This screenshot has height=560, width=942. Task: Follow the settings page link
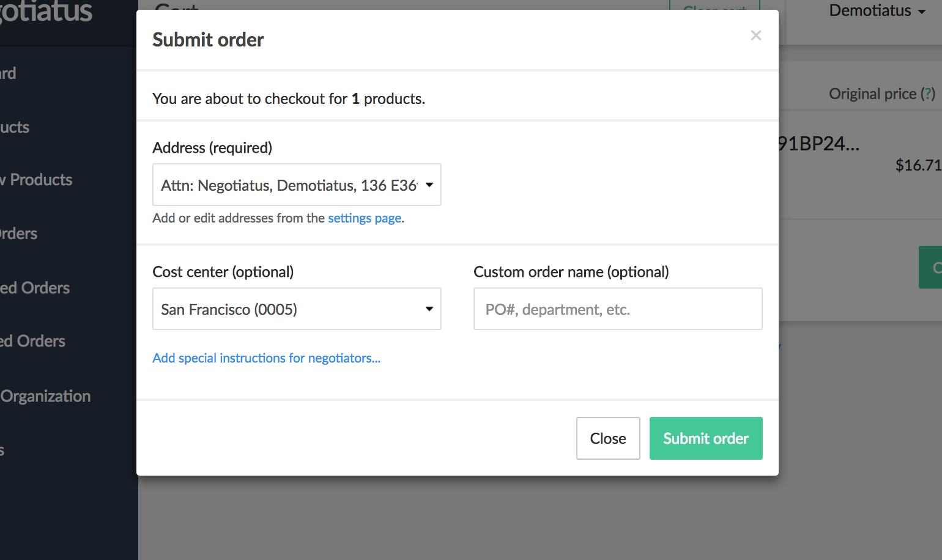(365, 218)
